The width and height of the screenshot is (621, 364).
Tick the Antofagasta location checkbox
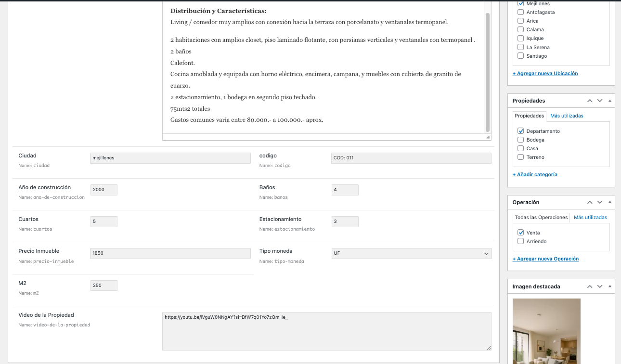520,12
